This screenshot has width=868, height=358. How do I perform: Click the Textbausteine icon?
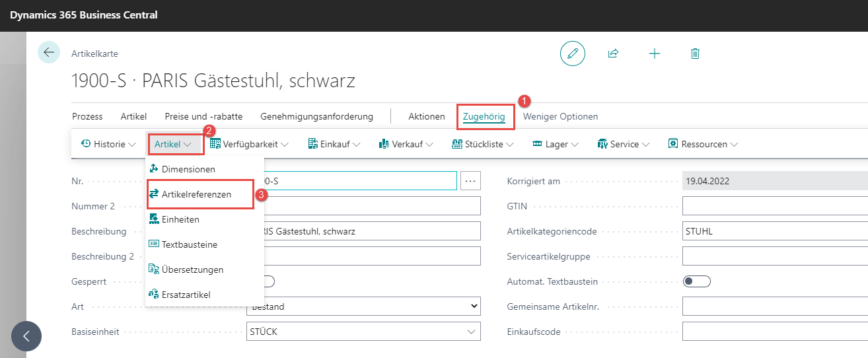point(154,244)
